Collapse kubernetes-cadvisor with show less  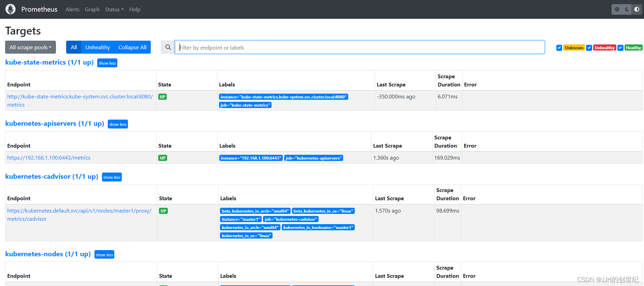tap(112, 177)
